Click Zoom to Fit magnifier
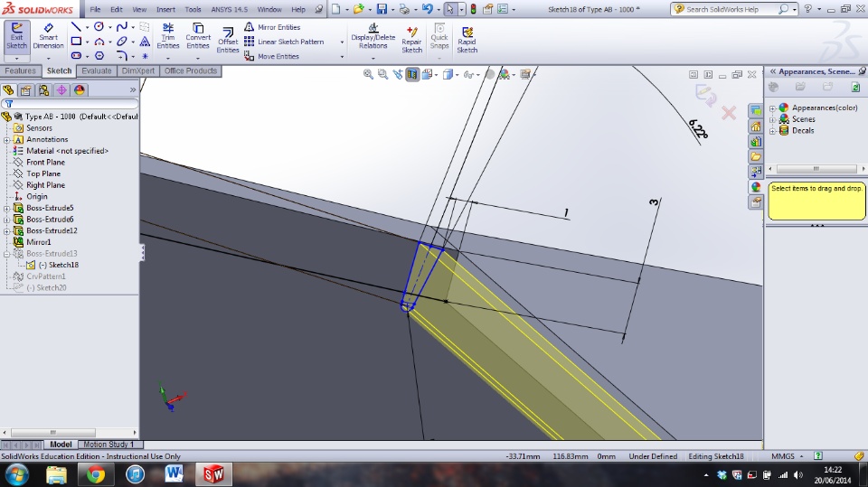This screenshot has width=868, height=487. pyautogui.click(x=368, y=74)
